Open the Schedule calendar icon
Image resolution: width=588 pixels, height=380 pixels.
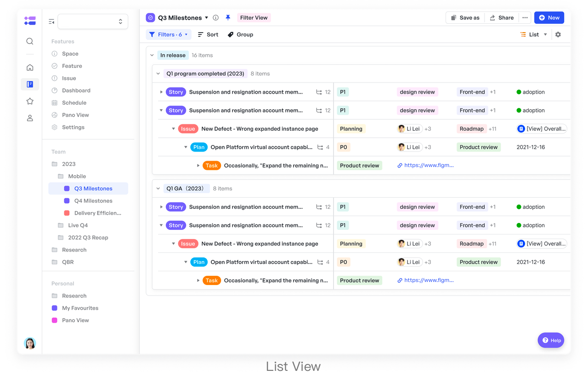55,102
